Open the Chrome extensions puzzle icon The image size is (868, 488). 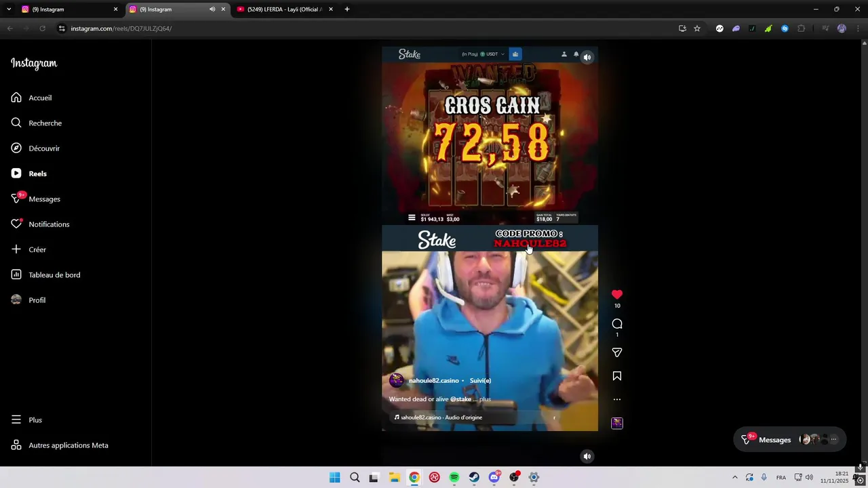802,28
